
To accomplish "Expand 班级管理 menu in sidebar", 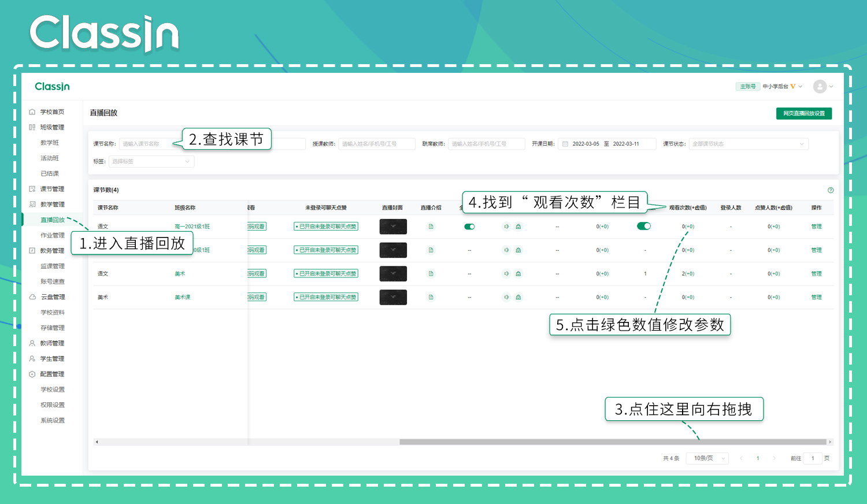I will coord(52,127).
